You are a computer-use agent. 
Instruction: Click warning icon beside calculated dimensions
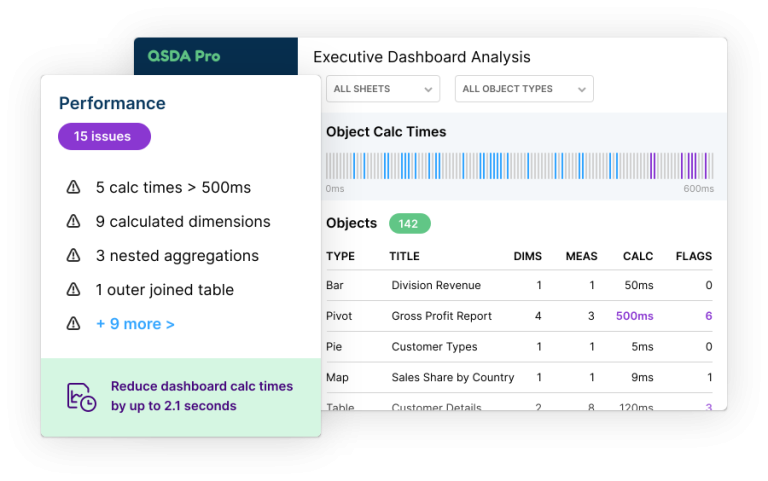[x=73, y=222]
